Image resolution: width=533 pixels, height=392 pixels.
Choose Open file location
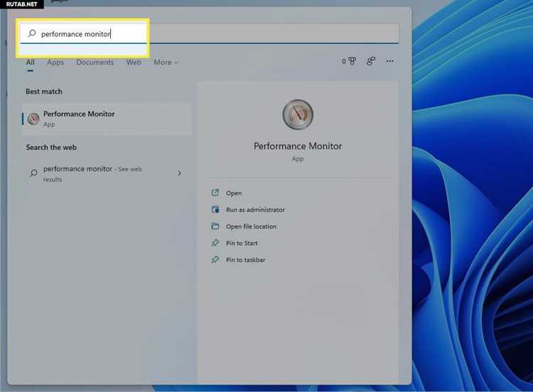point(251,227)
